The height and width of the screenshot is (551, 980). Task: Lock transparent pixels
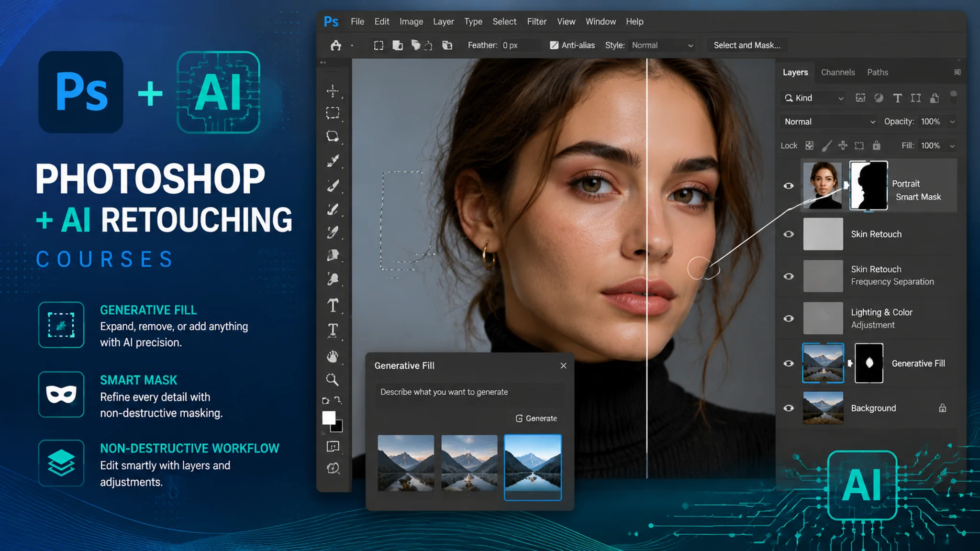809,145
